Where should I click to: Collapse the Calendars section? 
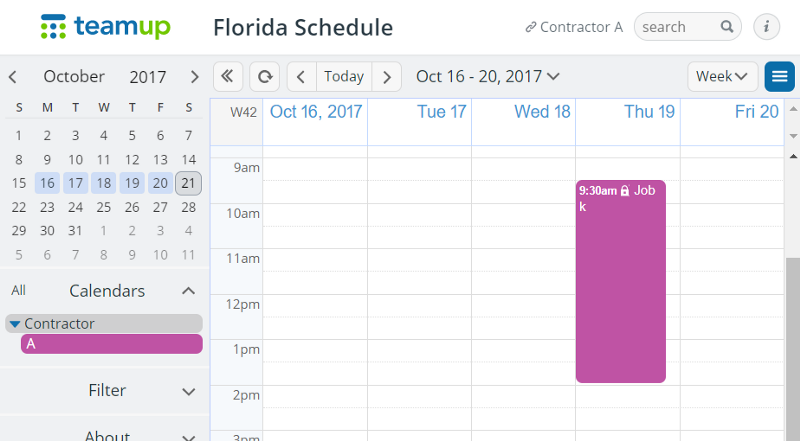pos(188,291)
